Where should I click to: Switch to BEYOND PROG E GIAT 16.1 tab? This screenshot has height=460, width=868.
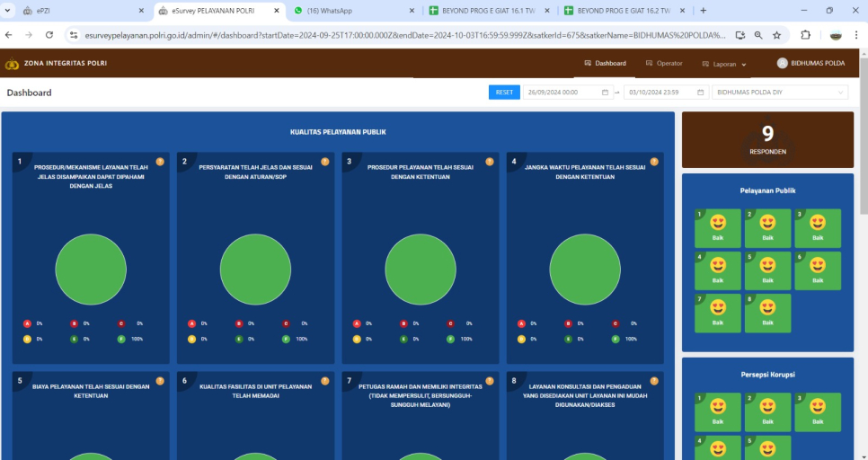tap(488, 11)
